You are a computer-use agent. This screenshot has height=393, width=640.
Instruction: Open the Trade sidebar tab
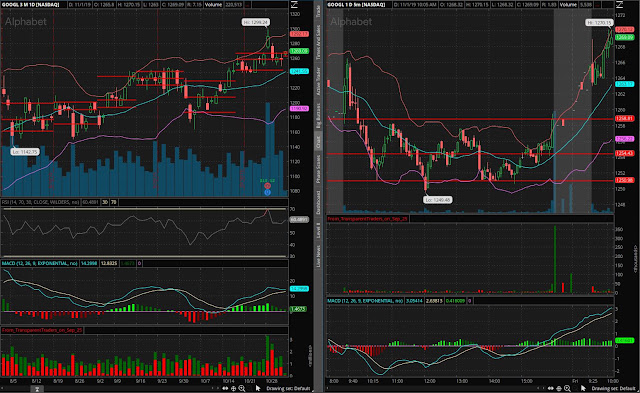point(318,11)
